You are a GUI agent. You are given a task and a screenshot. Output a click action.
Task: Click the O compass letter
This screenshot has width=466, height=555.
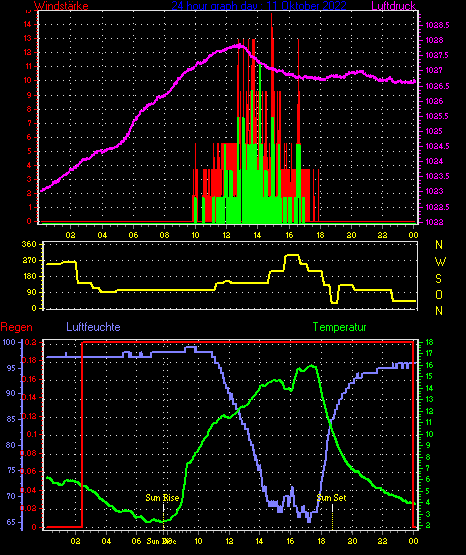point(439,294)
